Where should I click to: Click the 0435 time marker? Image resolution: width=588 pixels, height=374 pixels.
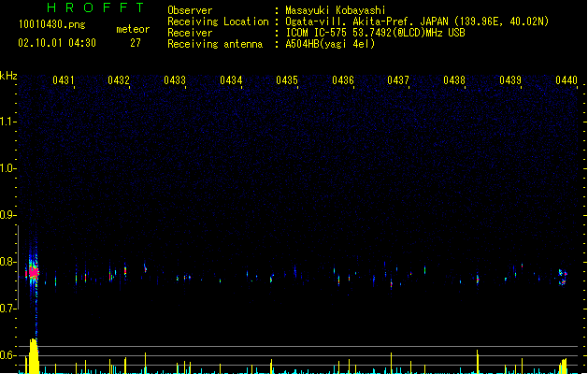point(287,80)
